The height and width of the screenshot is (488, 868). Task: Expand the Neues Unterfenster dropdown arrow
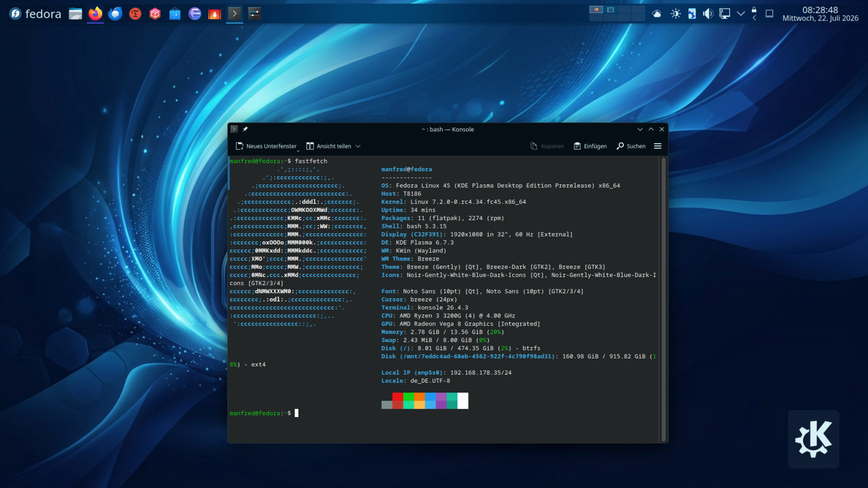point(298,150)
